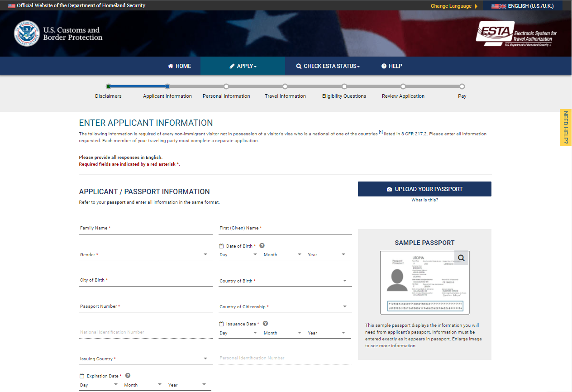Click the Date of Birth calendar icon

coord(221,246)
